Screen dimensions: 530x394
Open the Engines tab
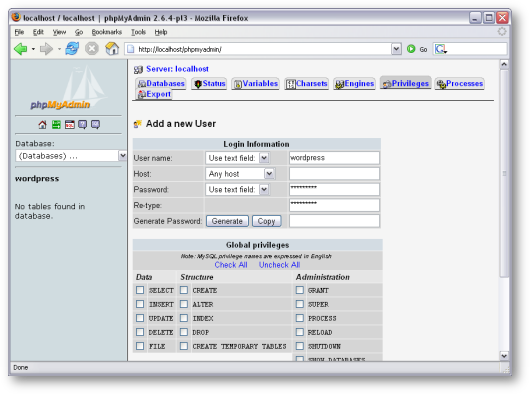[354, 83]
